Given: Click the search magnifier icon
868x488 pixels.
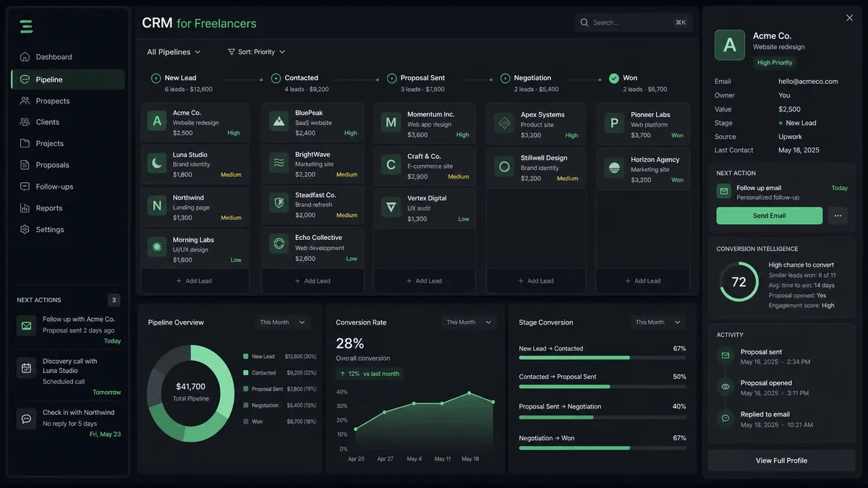Looking at the screenshot, I should pos(584,22).
